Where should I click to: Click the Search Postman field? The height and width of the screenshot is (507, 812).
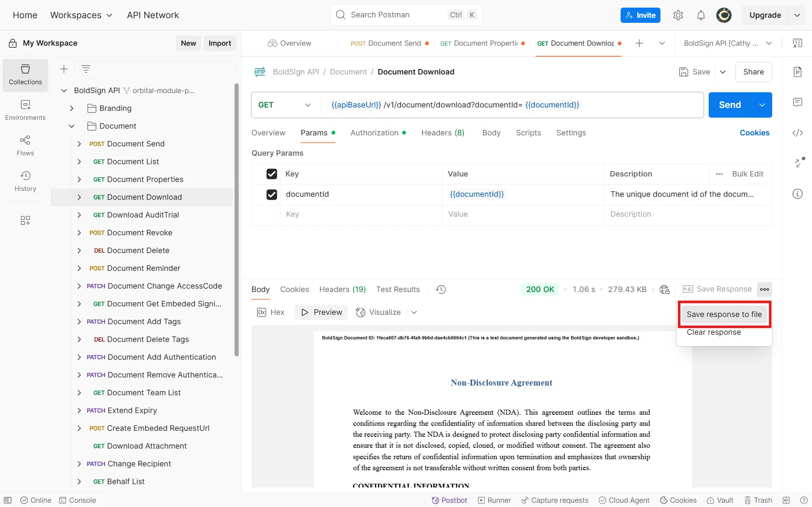[406, 15]
